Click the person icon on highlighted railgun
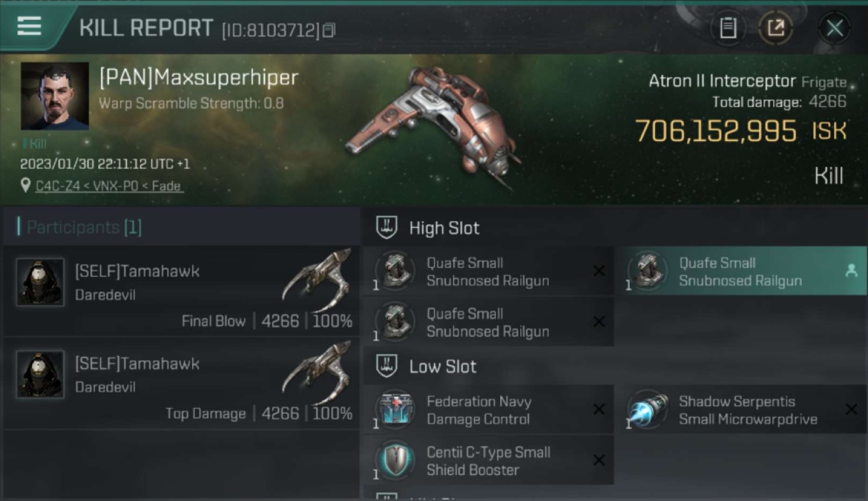 851,271
